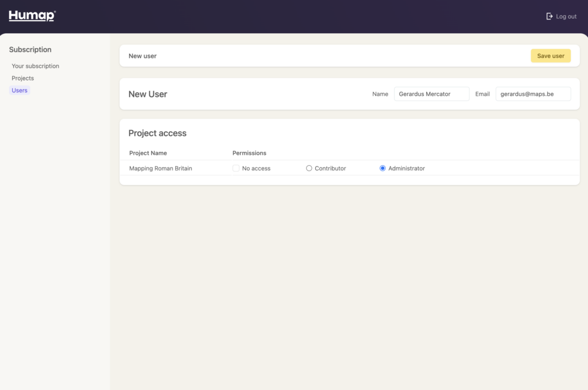The width and height of the screenshot is (588, 390).
Task: Select the Contributor radio button
Action: pyautogui.click(x=309, y=168)
